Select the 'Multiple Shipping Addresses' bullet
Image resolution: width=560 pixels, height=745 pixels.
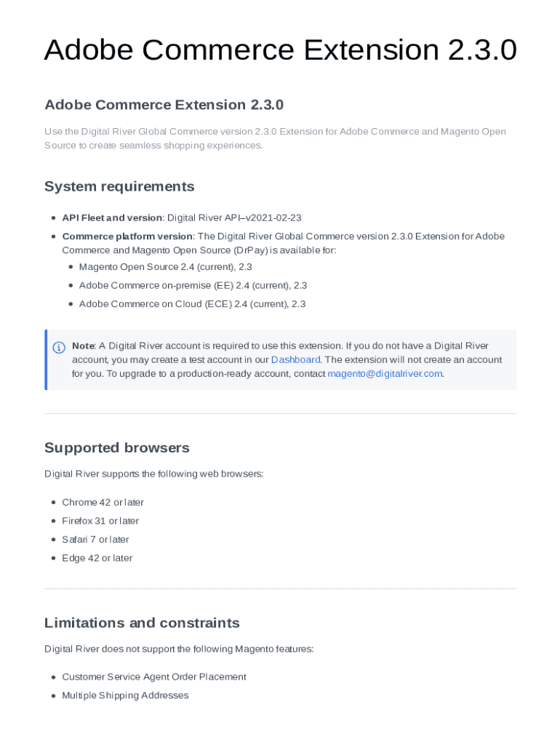click(125, 696)
